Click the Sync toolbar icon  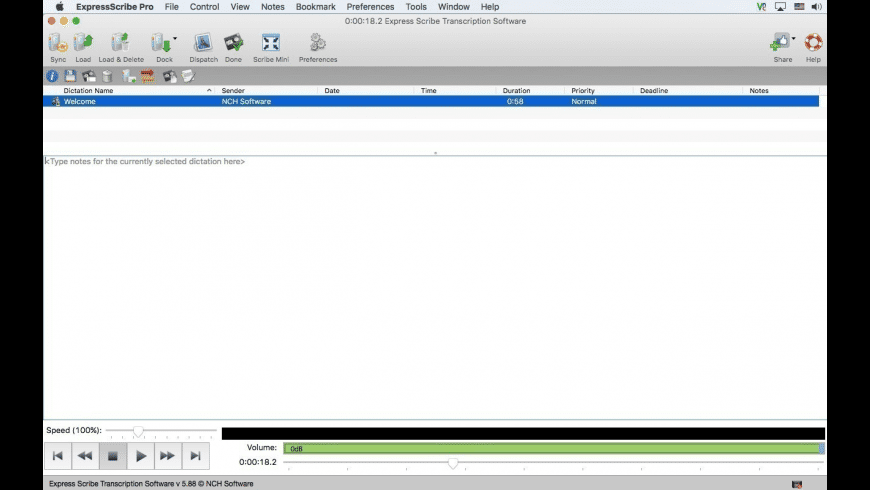[x=58, y=43]
